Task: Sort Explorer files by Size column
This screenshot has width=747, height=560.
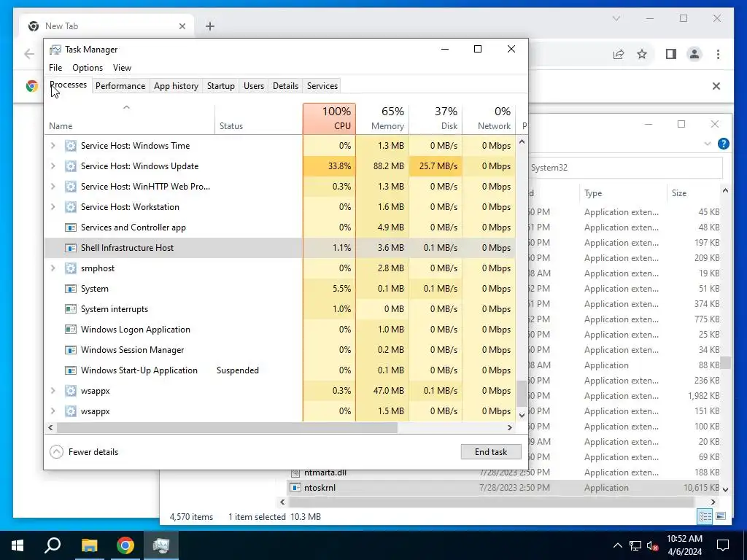Action: 693,192
